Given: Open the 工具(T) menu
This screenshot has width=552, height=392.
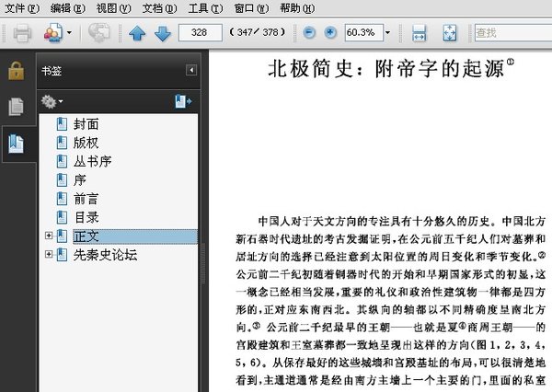Looking at the screenshot, I should pyautogui.click(x=205, y=7).
